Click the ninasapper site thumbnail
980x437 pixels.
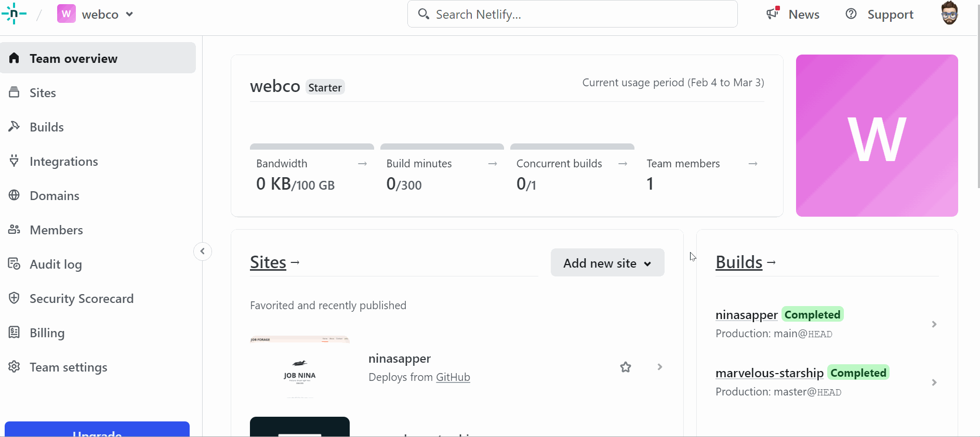click(300, 367)
